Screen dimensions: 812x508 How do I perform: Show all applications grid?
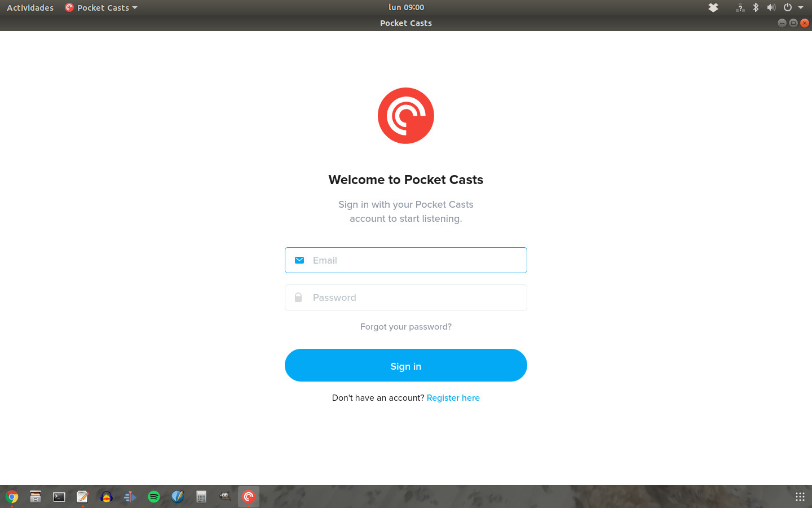pyautogui.click(x=800, y=497)
